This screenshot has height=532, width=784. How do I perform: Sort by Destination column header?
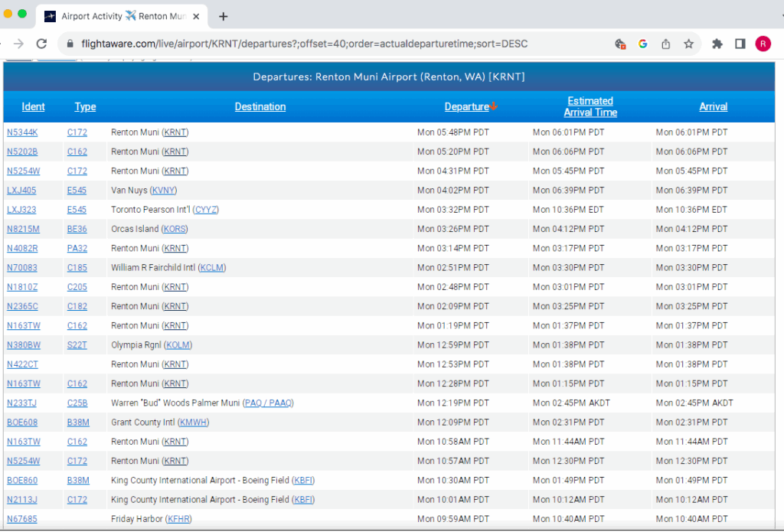click(260, 106)
